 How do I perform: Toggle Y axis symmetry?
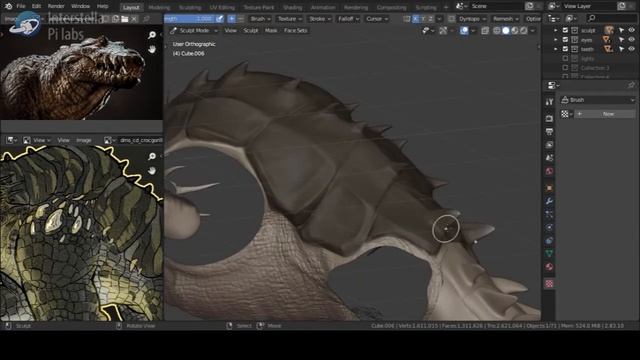pyautogui.click(x=423, y=19)
